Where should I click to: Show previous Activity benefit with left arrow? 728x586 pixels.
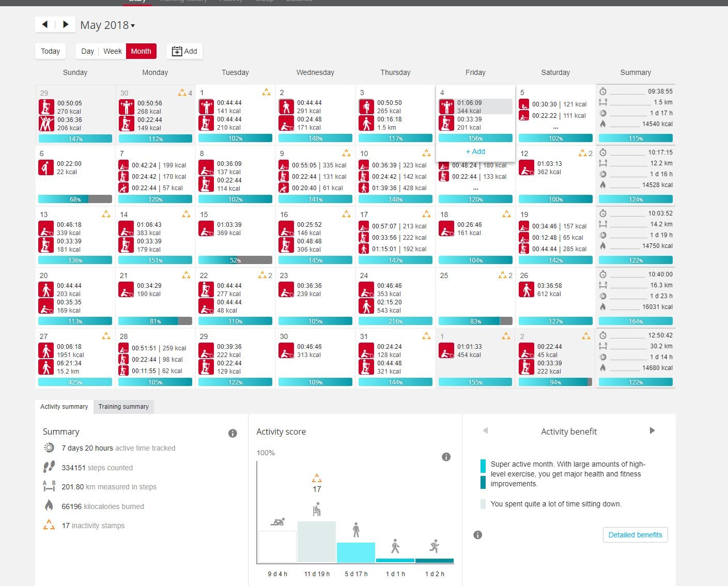(x=485, y=430)
